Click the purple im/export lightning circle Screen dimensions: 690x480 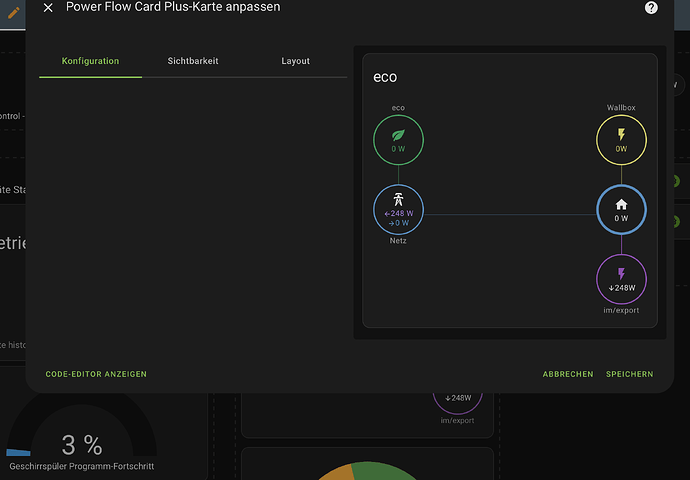tap(621, 278)
